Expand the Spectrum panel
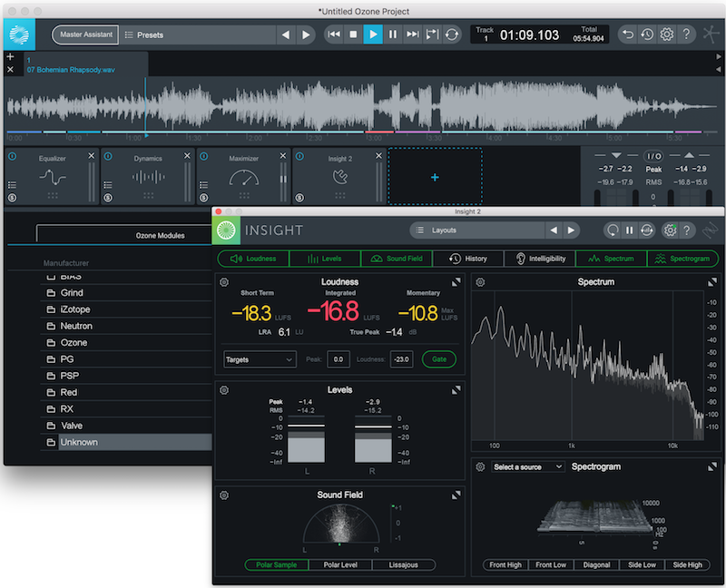 712,282
